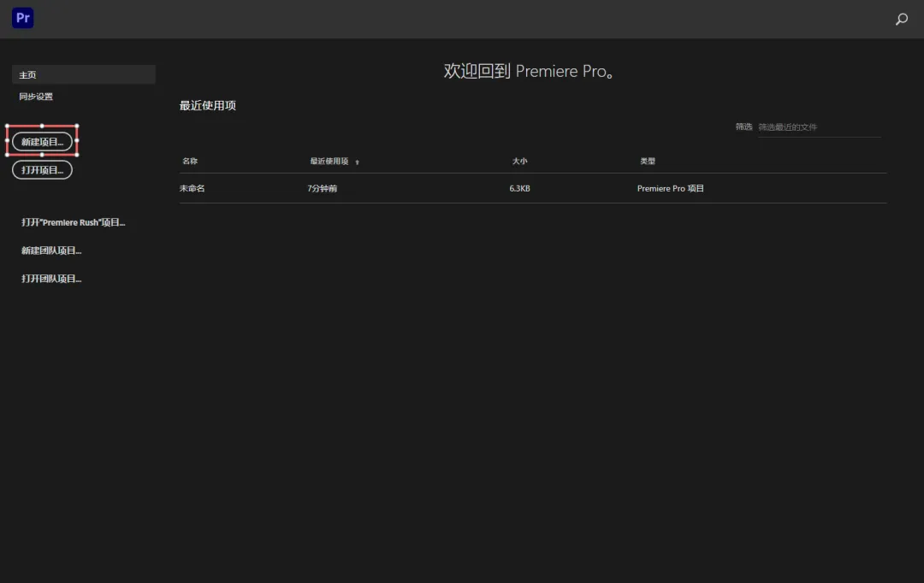Click the 打开项目... button

pos(43,170)
